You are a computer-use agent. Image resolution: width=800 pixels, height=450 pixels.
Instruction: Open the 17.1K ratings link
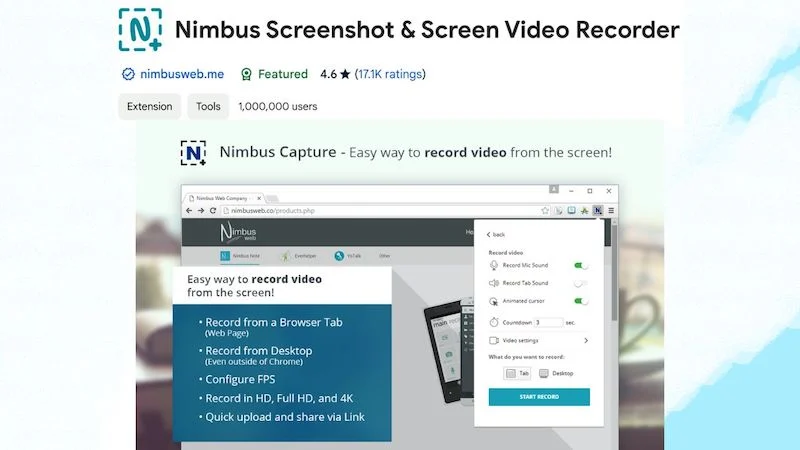click(x=390, y=74)
